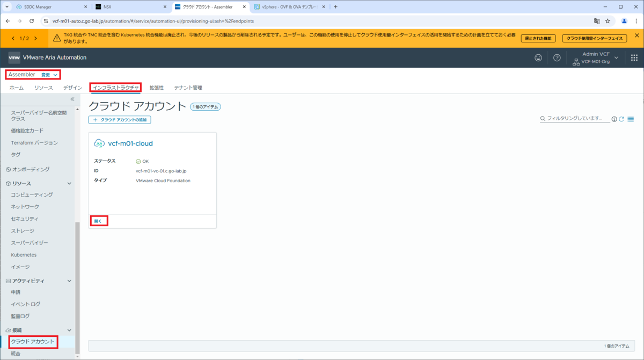Image resolution: width=644 pixels, height=360 pixels.
Task: Open Kubernetes in sidebar
Action: coord(24,255)
